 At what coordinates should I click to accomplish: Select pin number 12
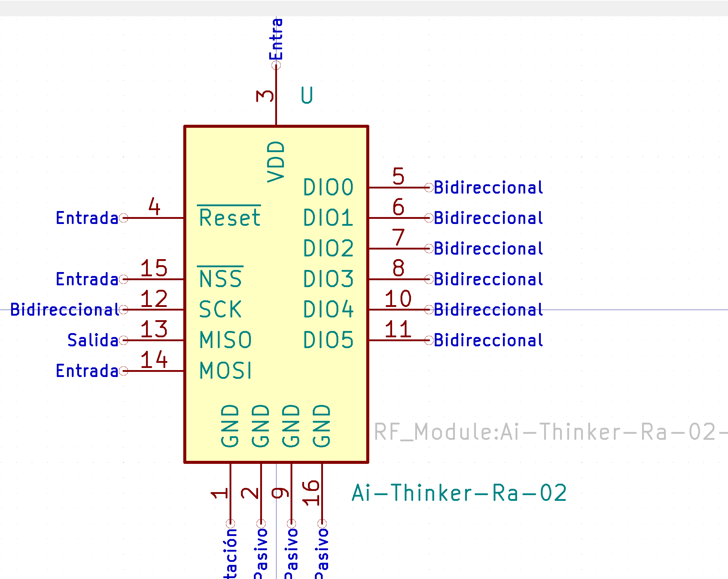coord(154,298)
